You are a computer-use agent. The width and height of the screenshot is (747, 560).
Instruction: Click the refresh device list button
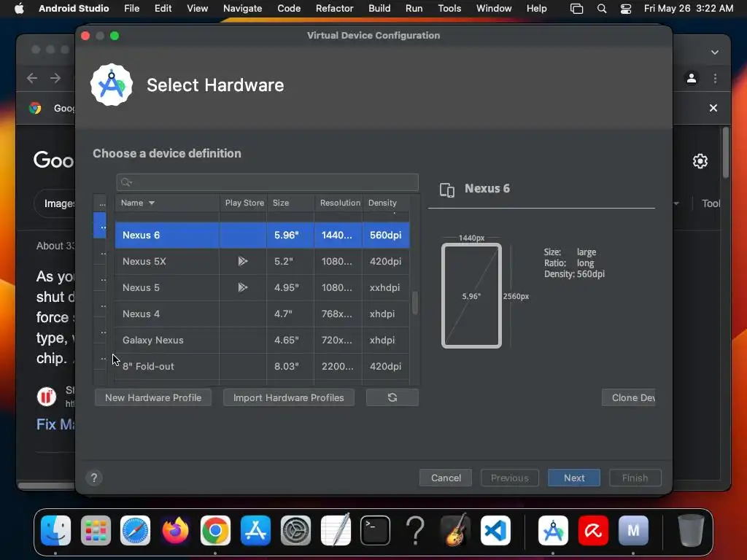click(x=392, y=397)
